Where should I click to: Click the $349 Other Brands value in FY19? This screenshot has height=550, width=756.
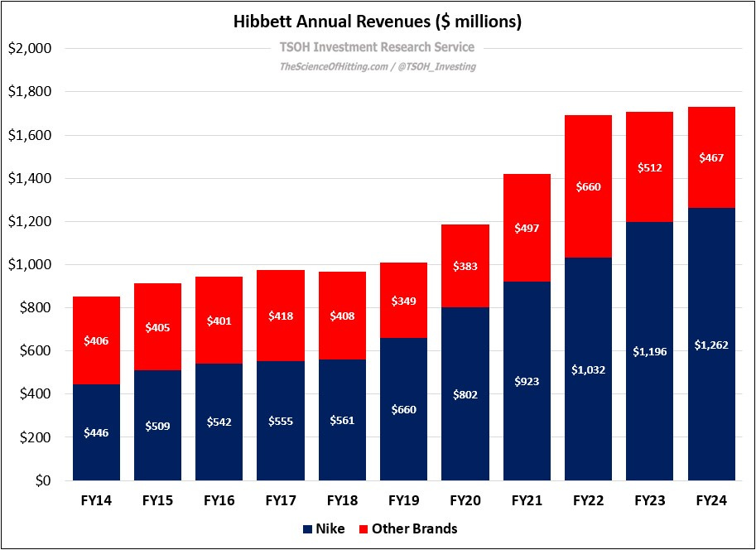403,301
